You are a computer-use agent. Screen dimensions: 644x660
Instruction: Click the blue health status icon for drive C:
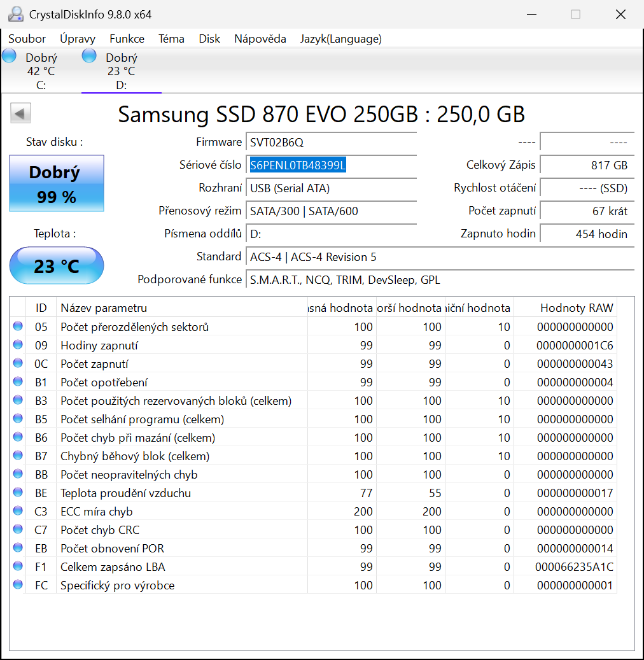9,56
